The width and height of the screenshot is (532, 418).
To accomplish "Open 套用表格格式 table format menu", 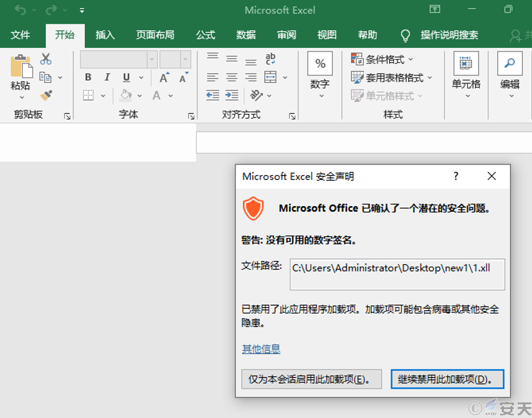I will tap(392, 78).
